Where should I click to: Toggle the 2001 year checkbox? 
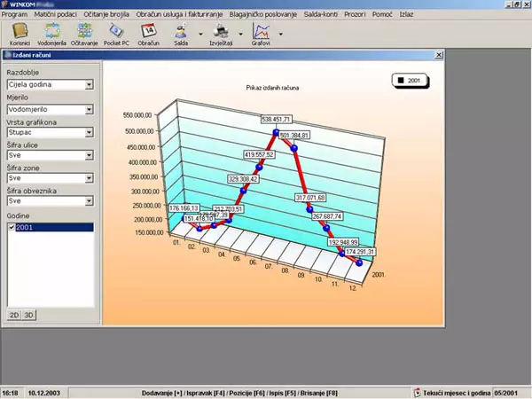[11, 228]
